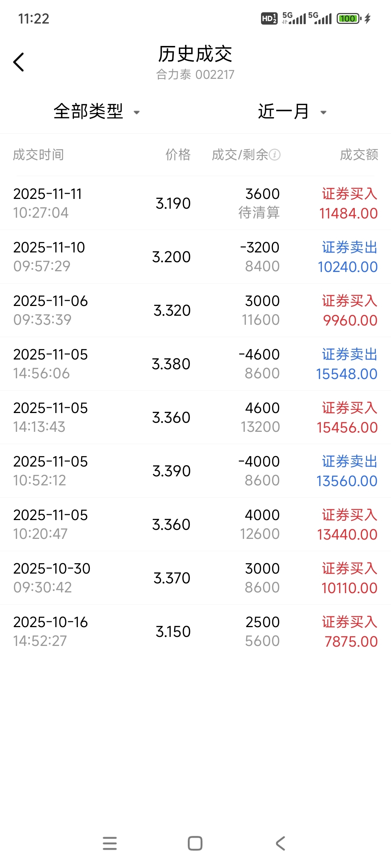Open the 14:56:06 sell record at 3.380
This screenshot has height=868, width=391.
(195, 364)
